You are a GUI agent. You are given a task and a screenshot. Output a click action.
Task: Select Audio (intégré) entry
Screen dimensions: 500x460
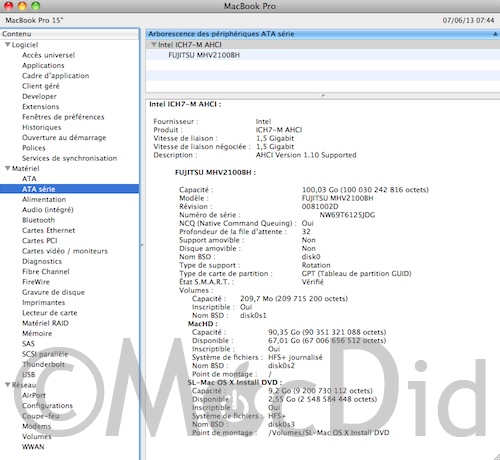point(48,210)
